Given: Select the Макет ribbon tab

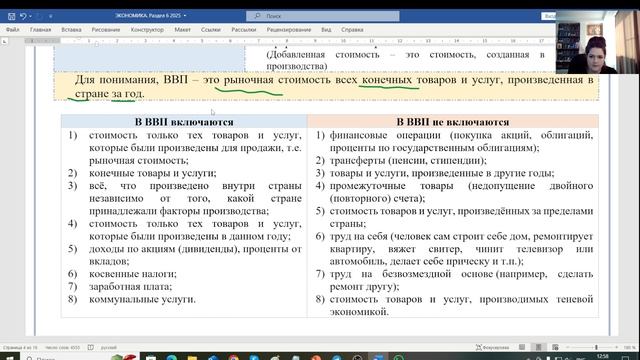Looking at the screenshot, I should [x=182, y=30].
